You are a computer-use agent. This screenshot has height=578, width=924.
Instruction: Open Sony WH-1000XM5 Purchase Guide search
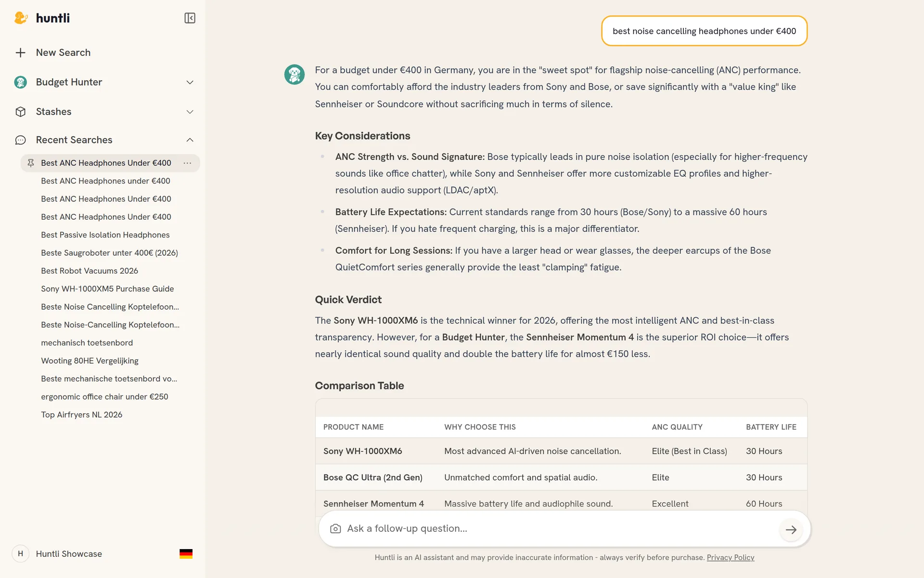tap(107, 289)
